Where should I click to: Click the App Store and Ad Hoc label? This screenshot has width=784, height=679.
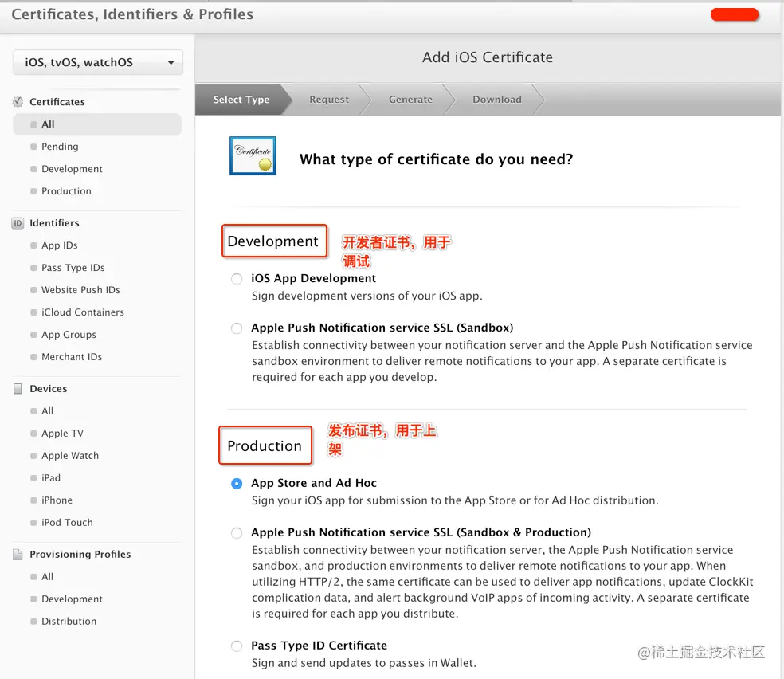(314, 483)
